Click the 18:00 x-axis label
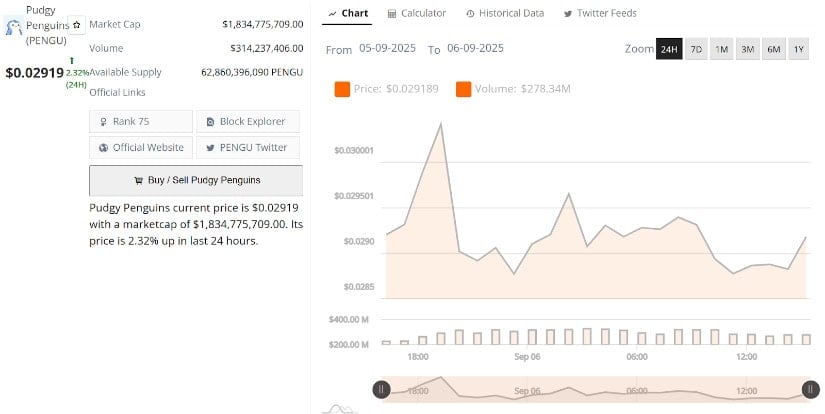This screenshot has height=414, width=825. coord(418,357)
